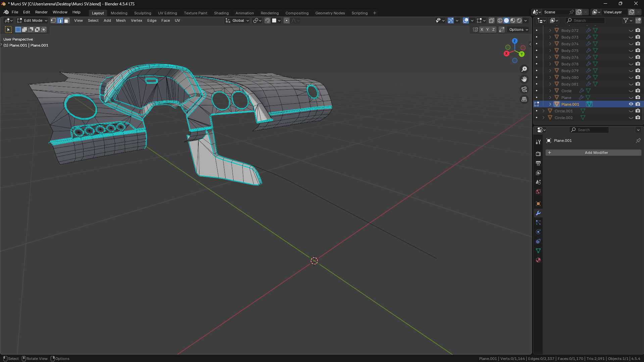
Task: Choose the Subtract selection mode icon
Action: (x=31, y=30)
